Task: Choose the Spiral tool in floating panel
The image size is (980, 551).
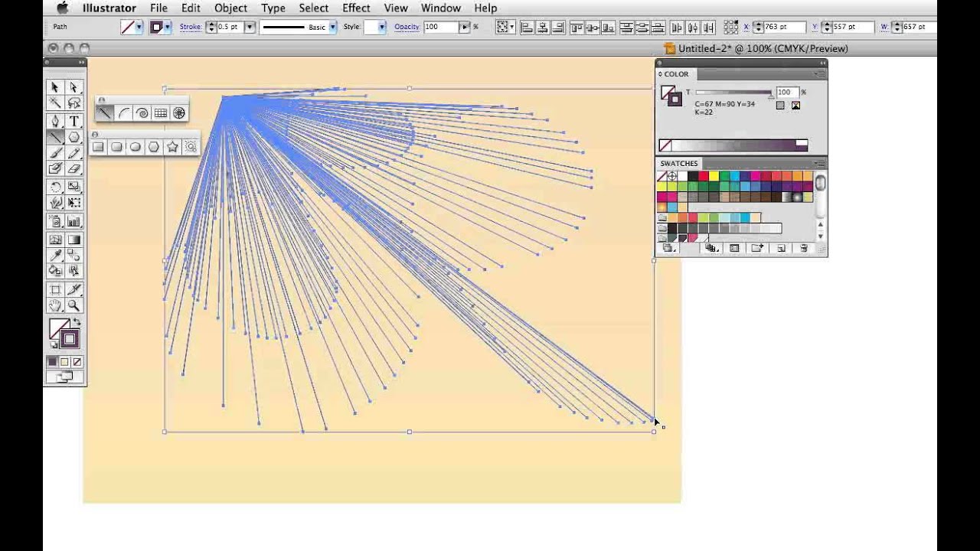Action: click(142, 113)
